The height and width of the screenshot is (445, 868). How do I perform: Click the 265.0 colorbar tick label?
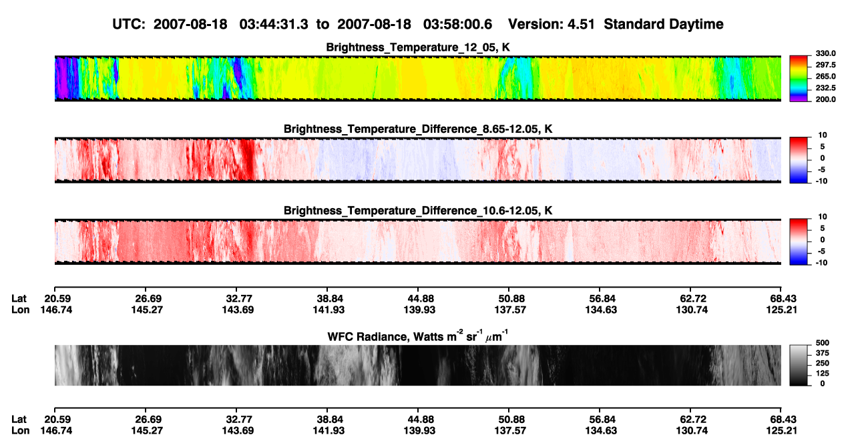pos(826,76)
